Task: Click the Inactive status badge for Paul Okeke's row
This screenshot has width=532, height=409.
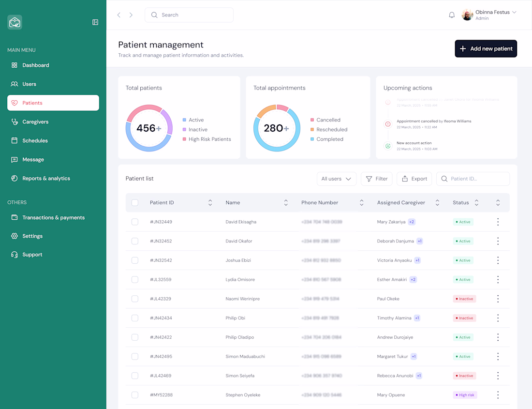Action: click(464, 299)
